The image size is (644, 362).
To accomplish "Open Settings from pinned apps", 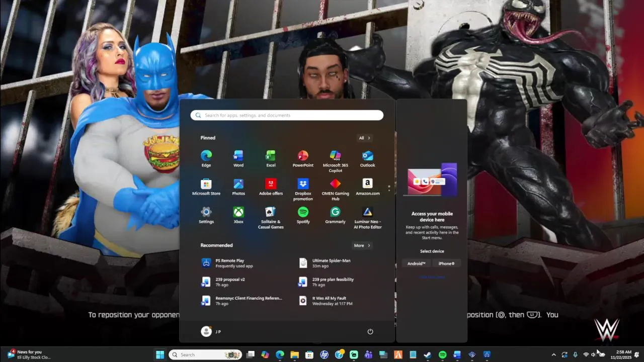I will click(206, 215).
